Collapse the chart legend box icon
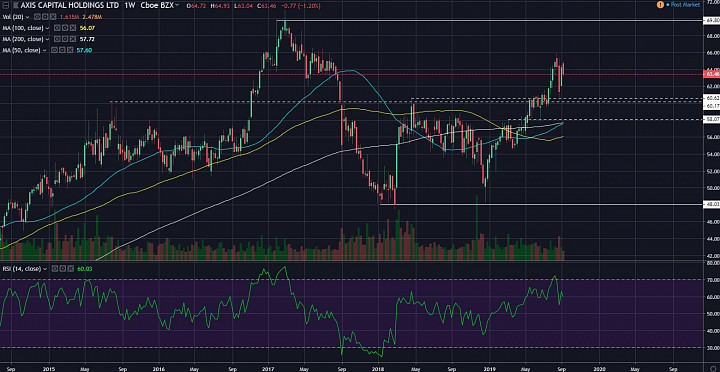720x372 pixels. [x=6, y=5]
